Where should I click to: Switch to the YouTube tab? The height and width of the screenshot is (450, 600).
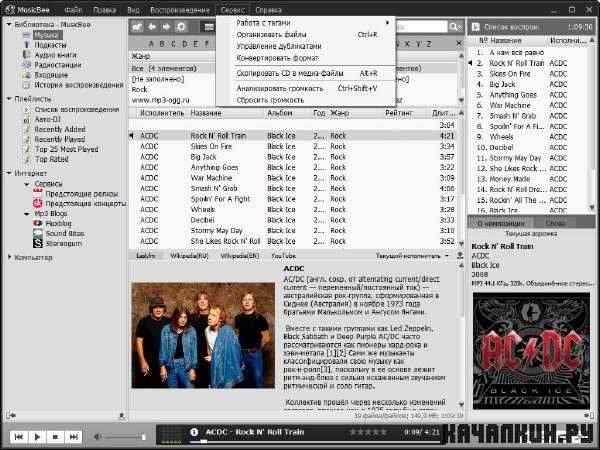click(284, 256)
